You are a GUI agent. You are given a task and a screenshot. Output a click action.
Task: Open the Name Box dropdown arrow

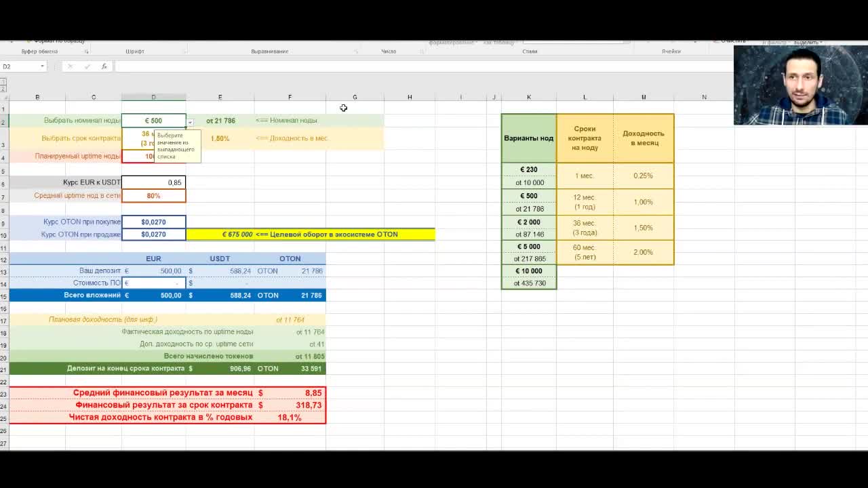point(42,66)
